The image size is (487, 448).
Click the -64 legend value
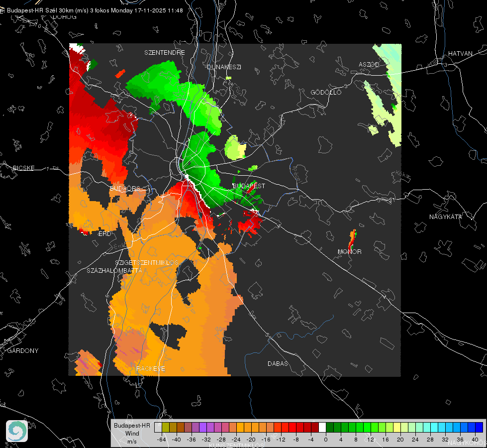(162, 440)
